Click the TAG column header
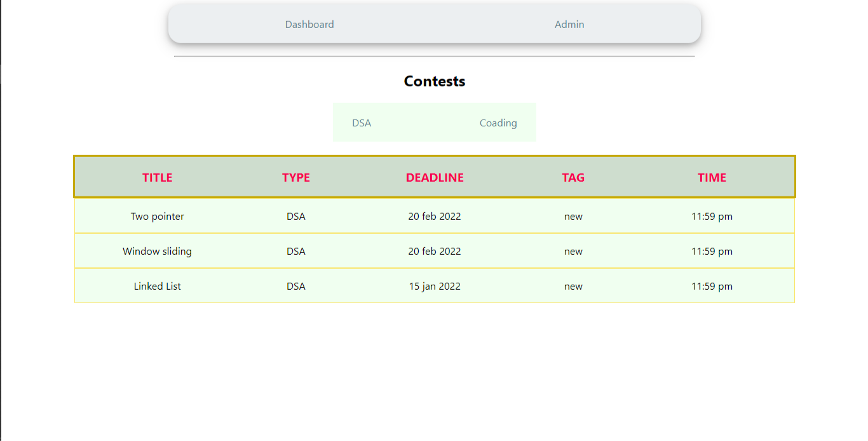The width and height of the screenshot is (868, 441). pyautogui.click(x=573, y=177)
